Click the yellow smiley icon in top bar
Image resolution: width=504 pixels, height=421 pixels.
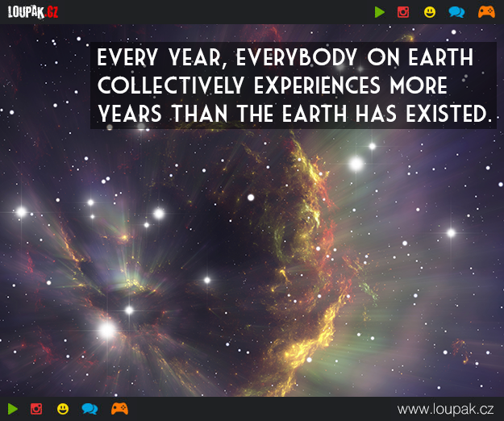(x=430, y=12)
